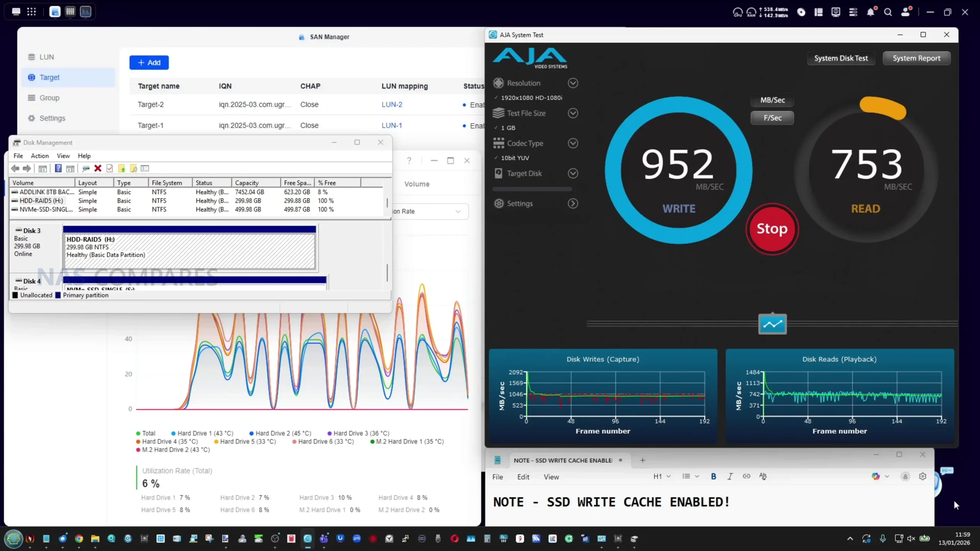The width and height of the screenshot is (980, 551).
Task: Expand the Codec Type dropdown
Action: coord(573,143)
